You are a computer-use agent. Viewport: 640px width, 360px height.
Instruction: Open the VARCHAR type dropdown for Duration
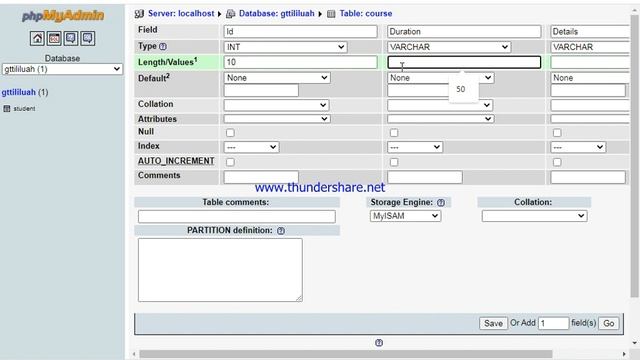[x=449, y=47]
